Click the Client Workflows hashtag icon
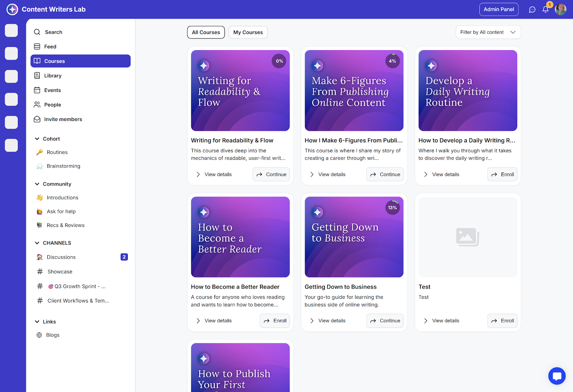Image resolution: width=573 pixels, height=392 pixels. pyautogui.click(x=40, y=301)
